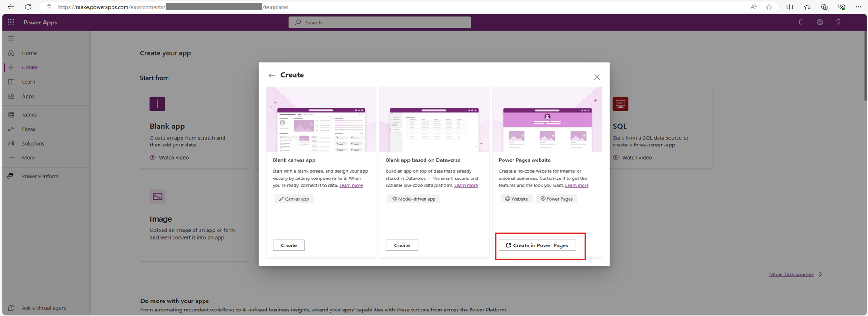Click Blank canvas app preview image

(321, 120)
